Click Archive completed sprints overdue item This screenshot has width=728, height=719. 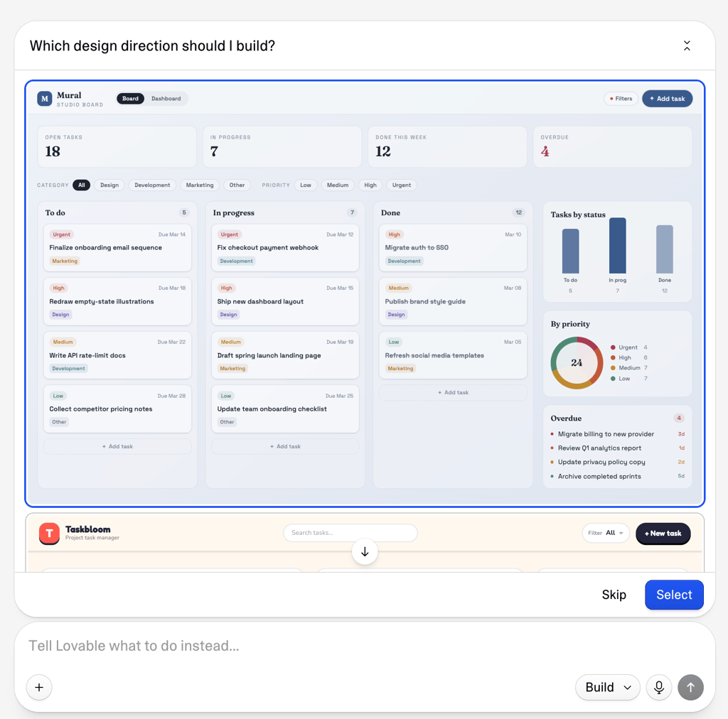(618, 477)
